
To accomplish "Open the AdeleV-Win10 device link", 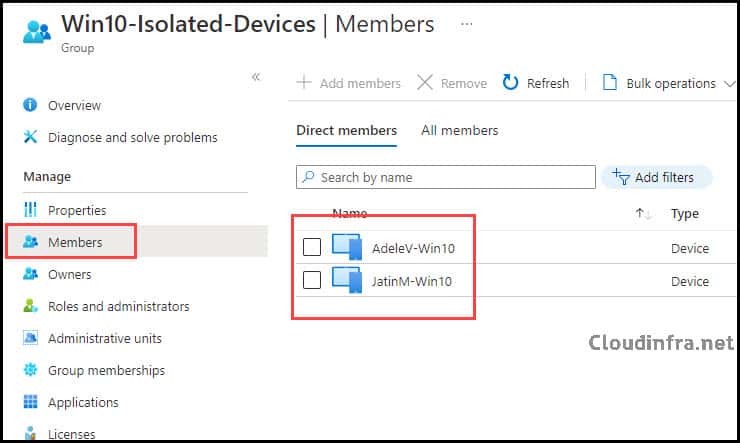I will pyautogui.click(x=413, y=248).
